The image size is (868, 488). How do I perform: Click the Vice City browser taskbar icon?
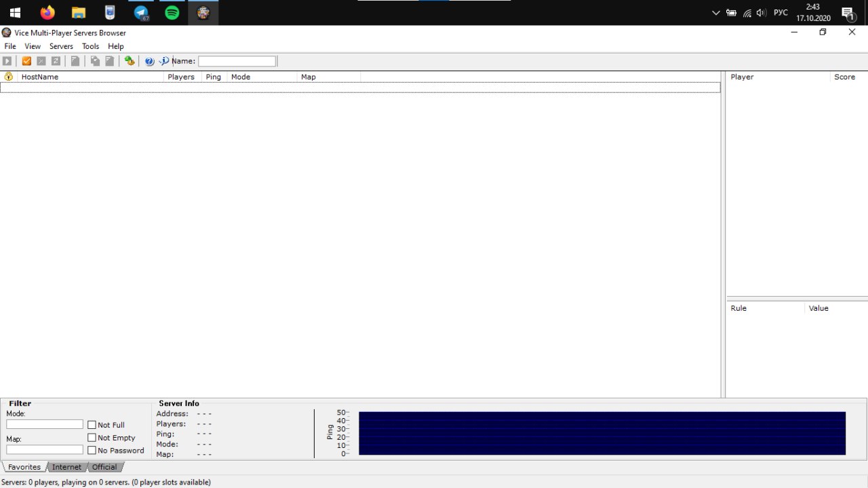[203, 12]
